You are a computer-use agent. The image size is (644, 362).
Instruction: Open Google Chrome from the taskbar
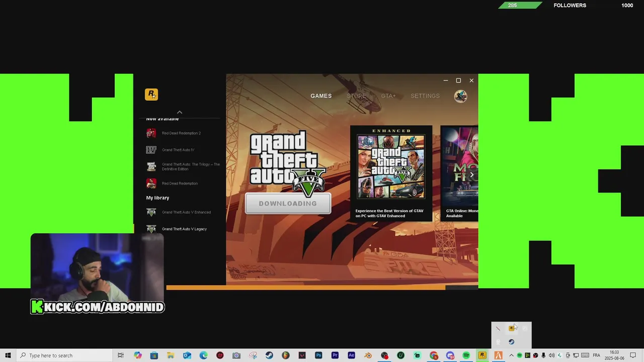pyautogui.click(x=434, y=355)
